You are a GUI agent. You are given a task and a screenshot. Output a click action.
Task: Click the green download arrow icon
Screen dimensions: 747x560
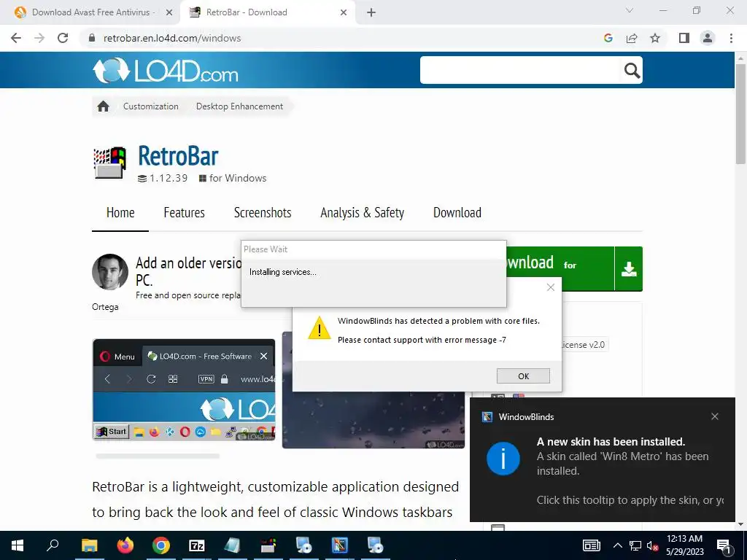tap(629, 268)
